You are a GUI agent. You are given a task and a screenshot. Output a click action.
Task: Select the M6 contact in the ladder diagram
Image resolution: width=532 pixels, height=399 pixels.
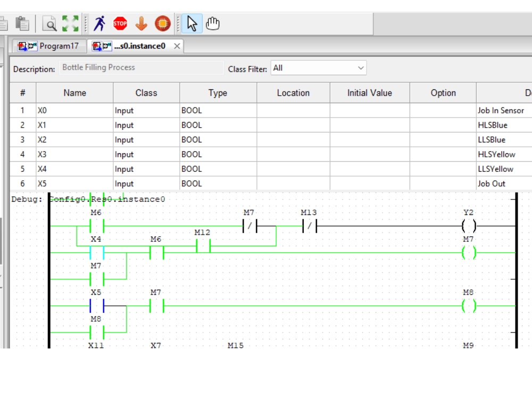96,226
